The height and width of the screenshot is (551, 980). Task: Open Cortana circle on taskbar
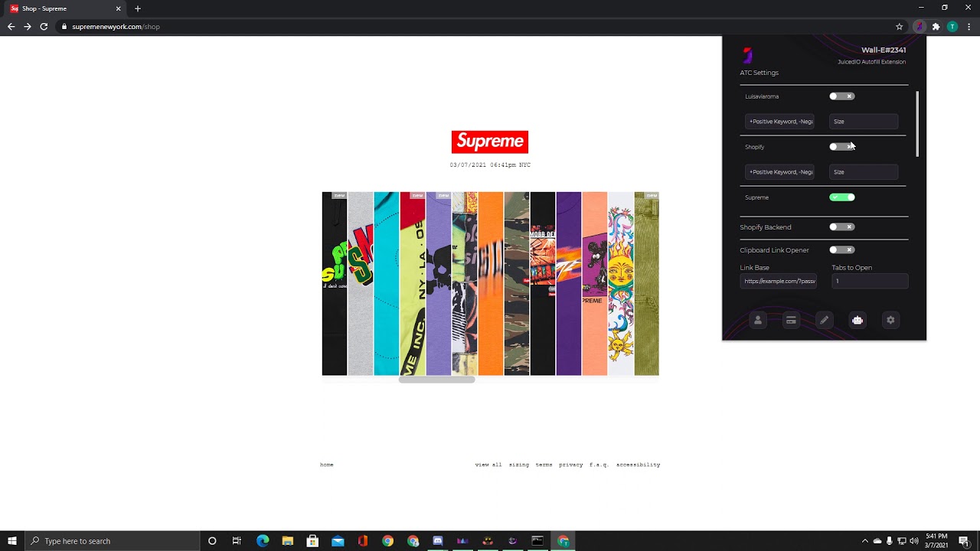tap(212, 541)
